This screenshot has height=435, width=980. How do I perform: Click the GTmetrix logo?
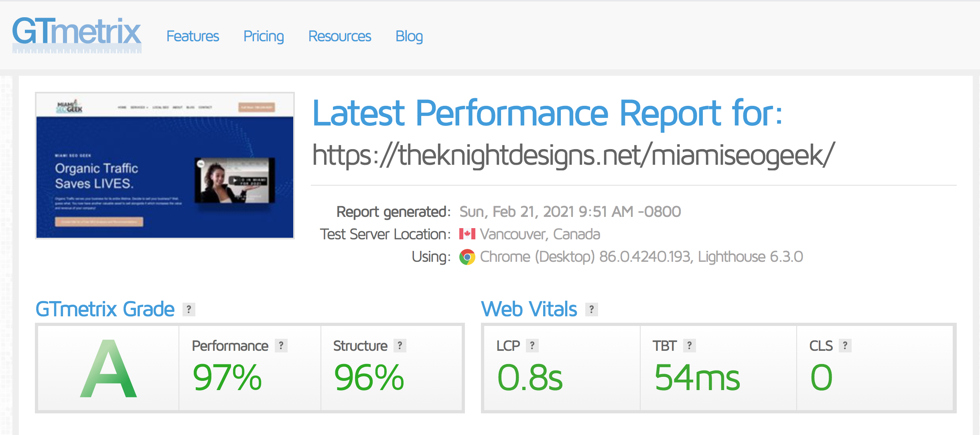[77, 34]
